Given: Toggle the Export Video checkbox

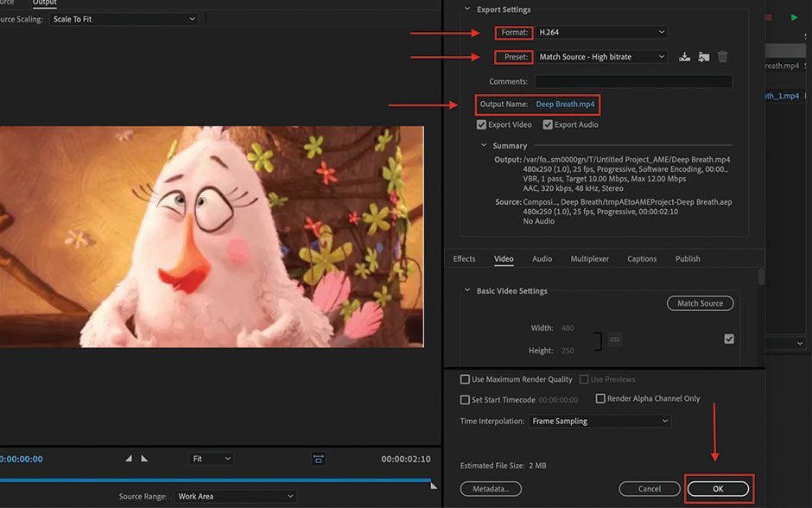Looking at the screenshot, I should [481, 124].
